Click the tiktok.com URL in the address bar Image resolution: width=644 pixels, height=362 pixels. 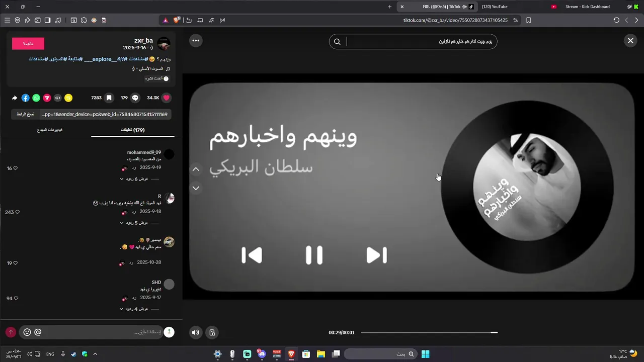(455, 20)
